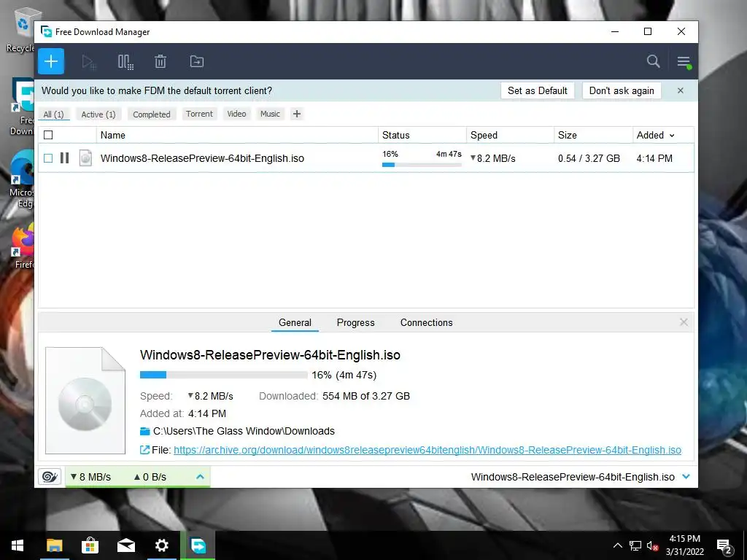Click the start selected downloads icon

pos(88,62)
